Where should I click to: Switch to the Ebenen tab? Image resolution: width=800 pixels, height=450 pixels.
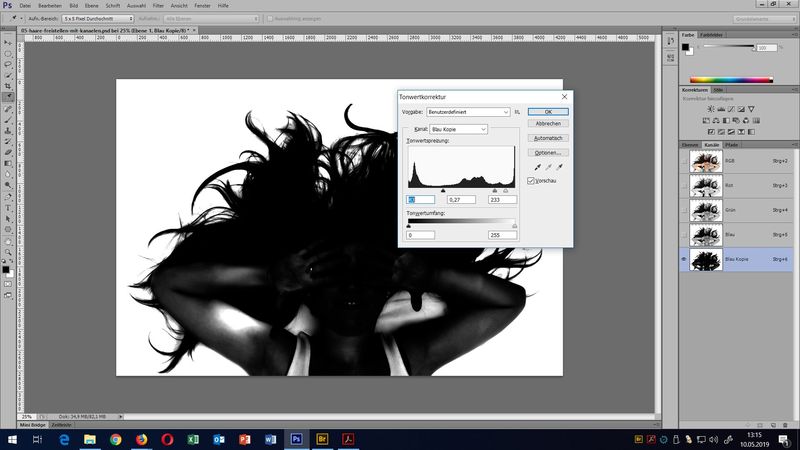pyautogui.click(x=690, y=145)
